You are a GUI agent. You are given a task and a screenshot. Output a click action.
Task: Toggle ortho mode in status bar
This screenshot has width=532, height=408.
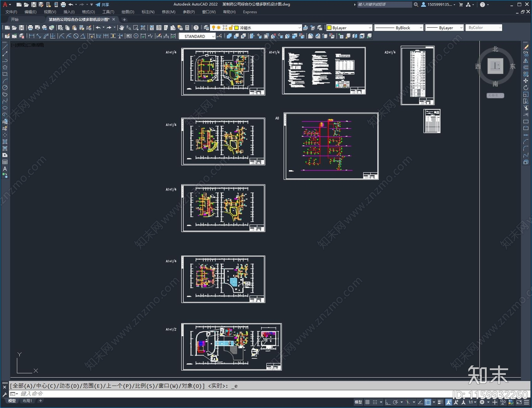tap(388, 402)
